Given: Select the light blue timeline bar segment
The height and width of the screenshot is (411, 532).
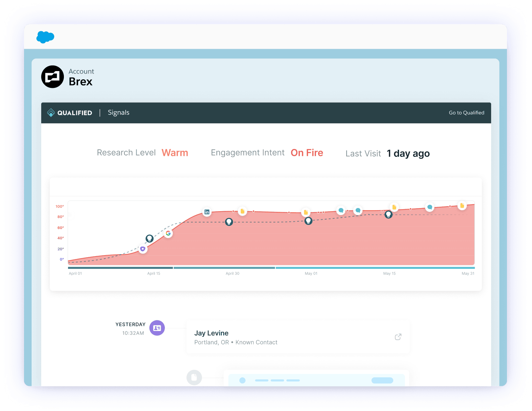Looking at the screenshot, I should coord(375,268).
